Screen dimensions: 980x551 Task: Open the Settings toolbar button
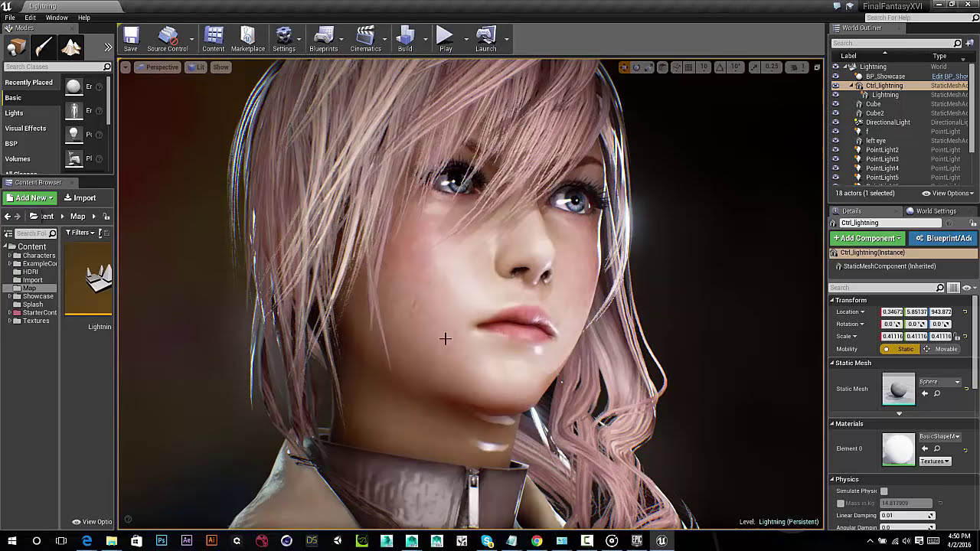pyautogui.click(x=284, y=39)
